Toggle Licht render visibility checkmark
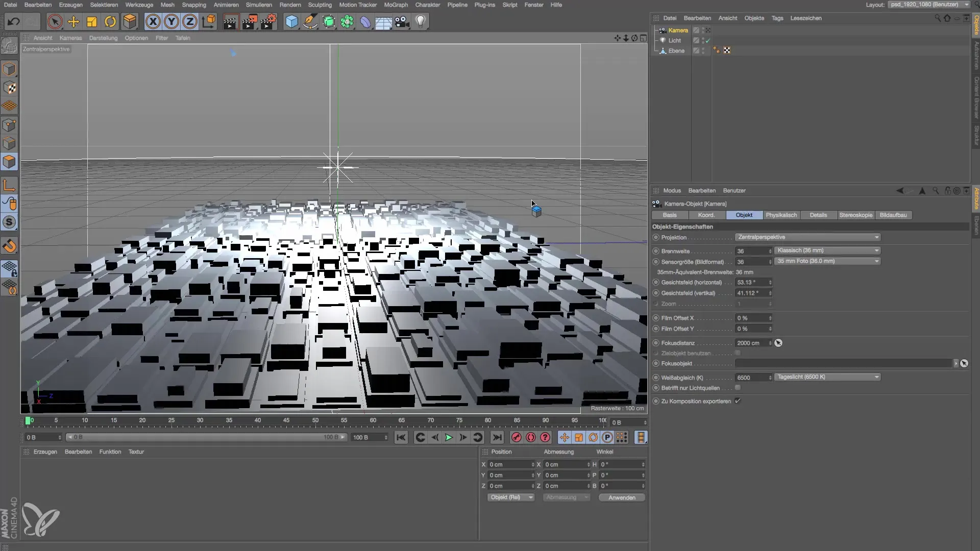Image resolution: width=980 pixels, height=551 pixels. click(707, 41)
